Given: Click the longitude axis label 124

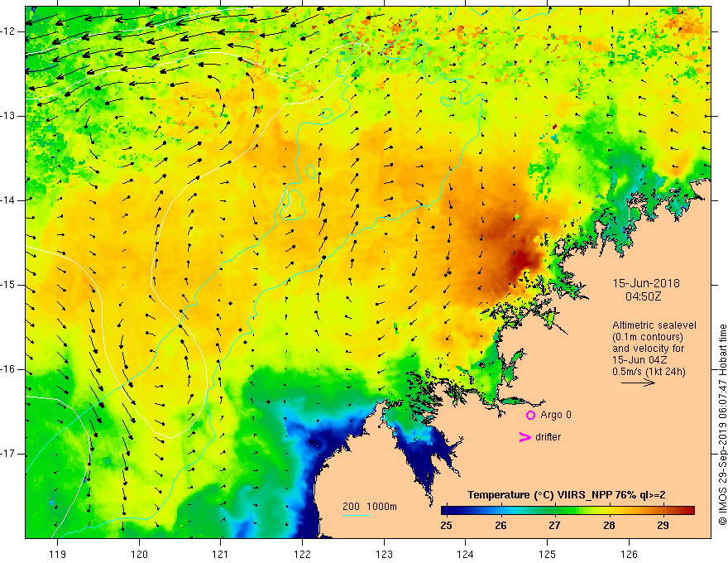Looking at the screenshot, I should pyautogui.click(x=466, y=554).
